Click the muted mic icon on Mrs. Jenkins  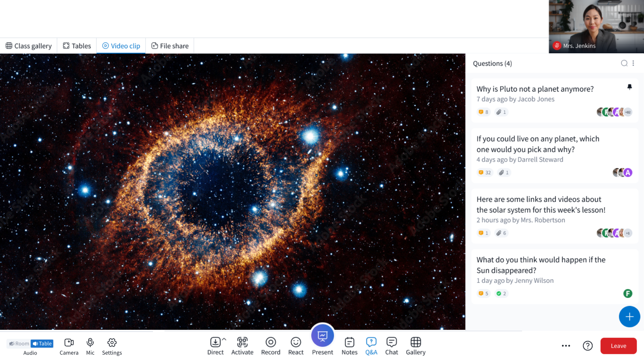pos(557,46)
